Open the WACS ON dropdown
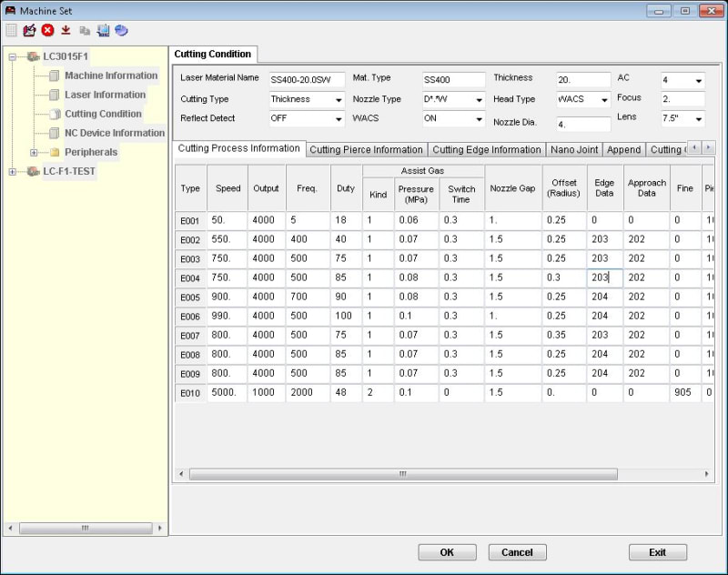 pos(479,119)
